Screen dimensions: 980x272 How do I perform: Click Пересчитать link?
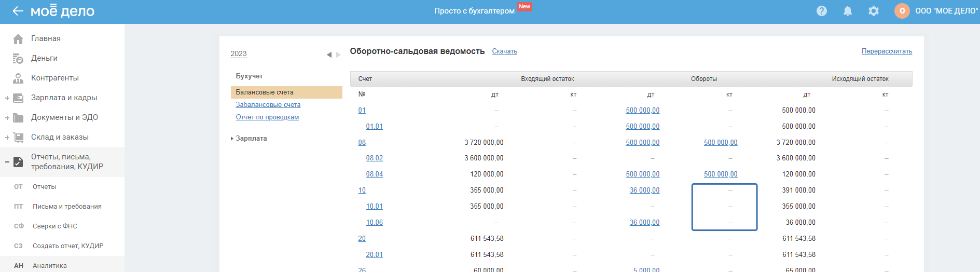click(x=887, y=51)
